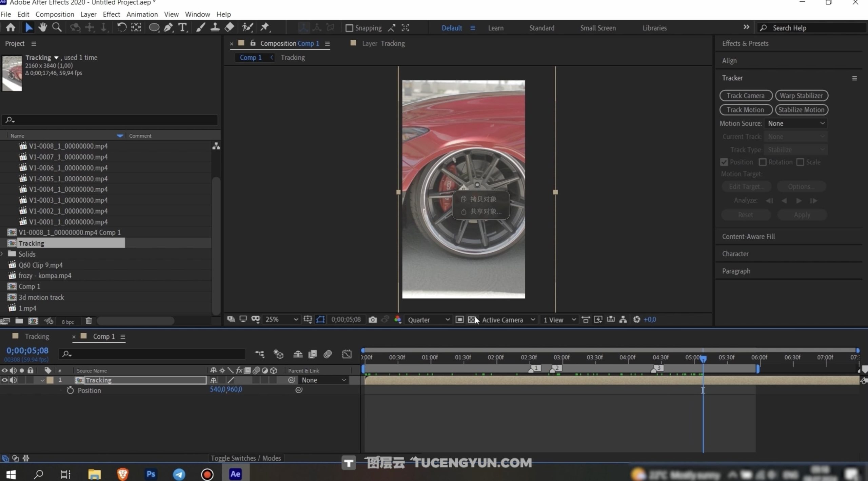Switch to the Tracking timeline tab
The height and width of the screenshot is (481, 868).
coord(37,336)
